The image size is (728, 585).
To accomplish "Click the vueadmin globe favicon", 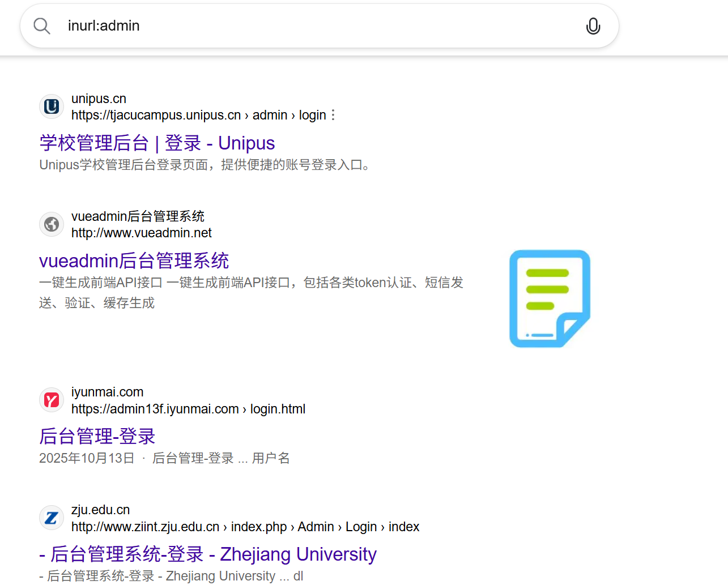I will click(x=52, y=224).
